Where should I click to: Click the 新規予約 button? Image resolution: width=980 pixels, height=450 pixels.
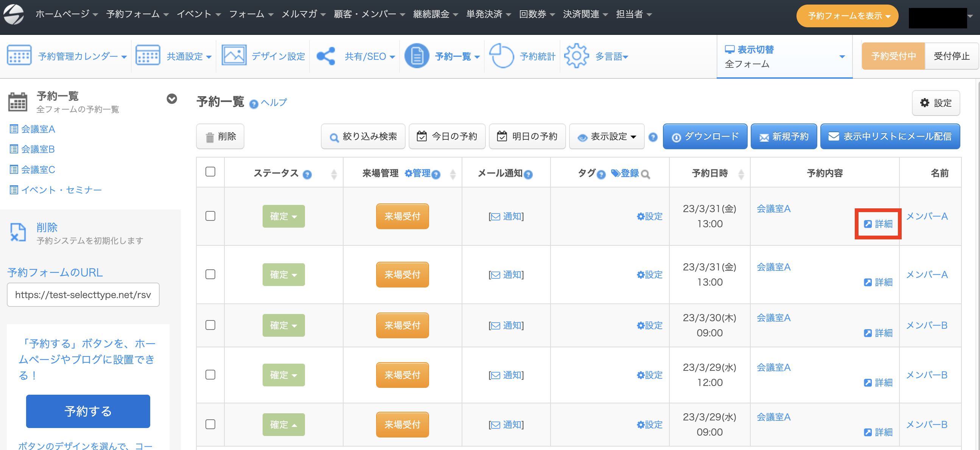[x=784, y=136]
